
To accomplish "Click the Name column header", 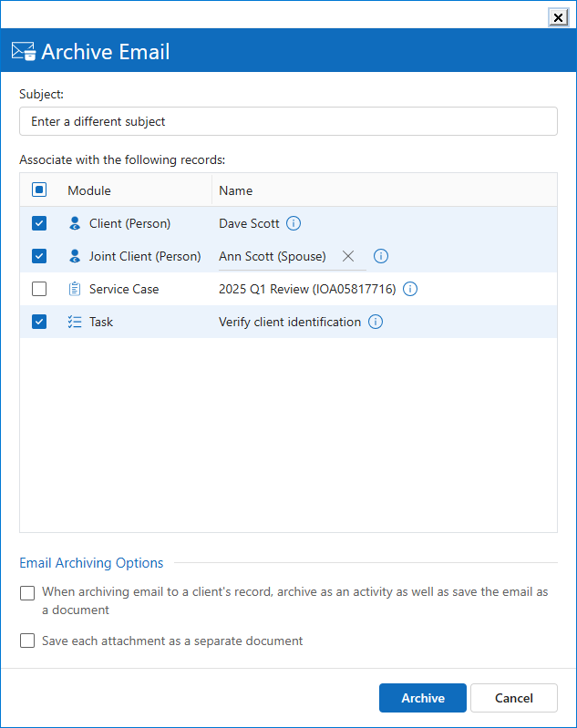I will point(236,190).
